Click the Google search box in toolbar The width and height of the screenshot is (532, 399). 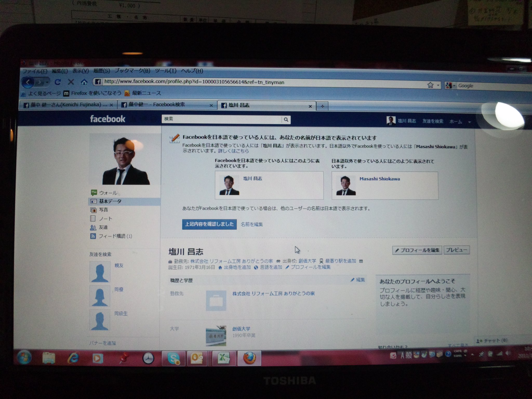pyautogui.click(x=494, y=86)
